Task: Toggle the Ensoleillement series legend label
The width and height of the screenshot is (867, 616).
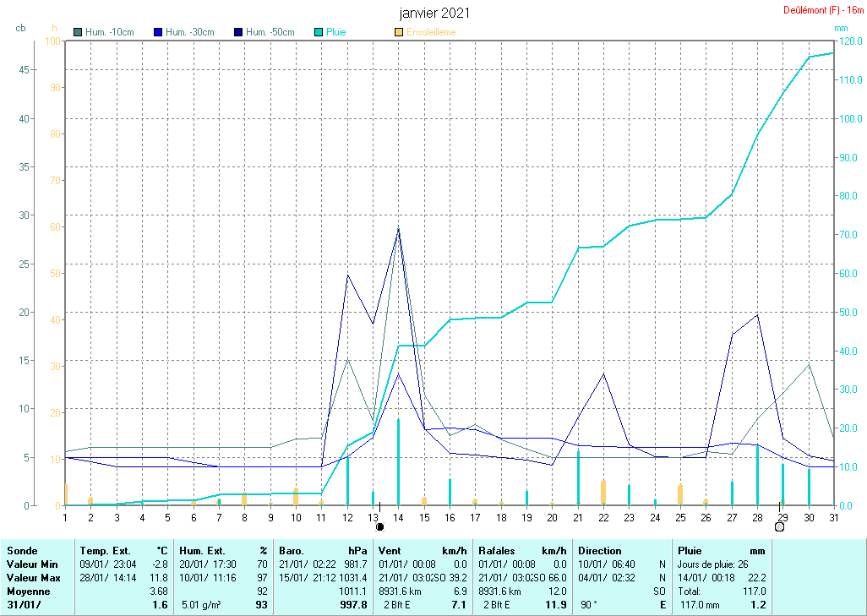Action: pos(432,32)
